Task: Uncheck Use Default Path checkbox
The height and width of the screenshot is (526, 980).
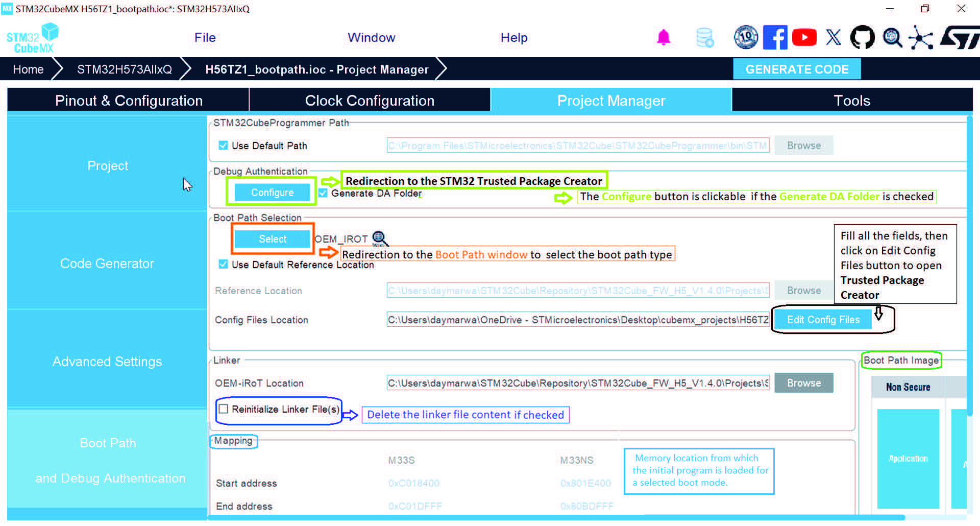Action: click(223, 146)
